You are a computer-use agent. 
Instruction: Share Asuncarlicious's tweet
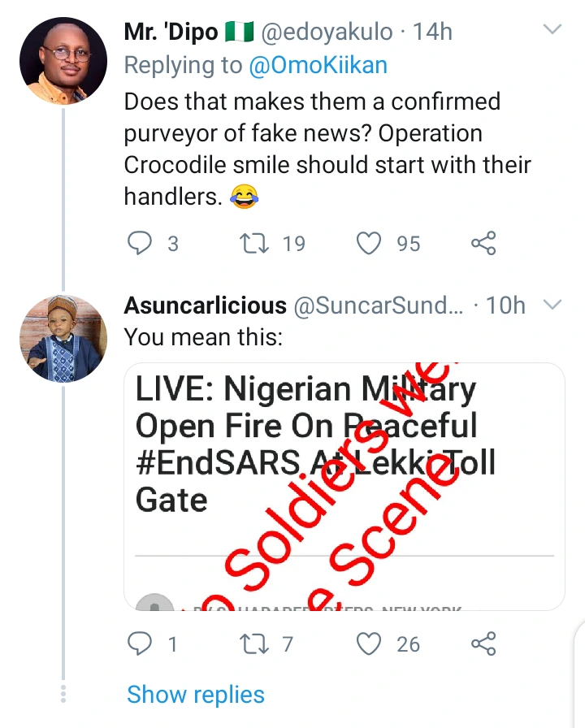[483, 644]
